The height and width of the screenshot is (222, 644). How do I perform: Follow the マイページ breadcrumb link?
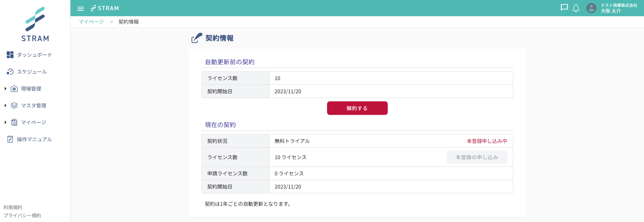pos(91,22)
